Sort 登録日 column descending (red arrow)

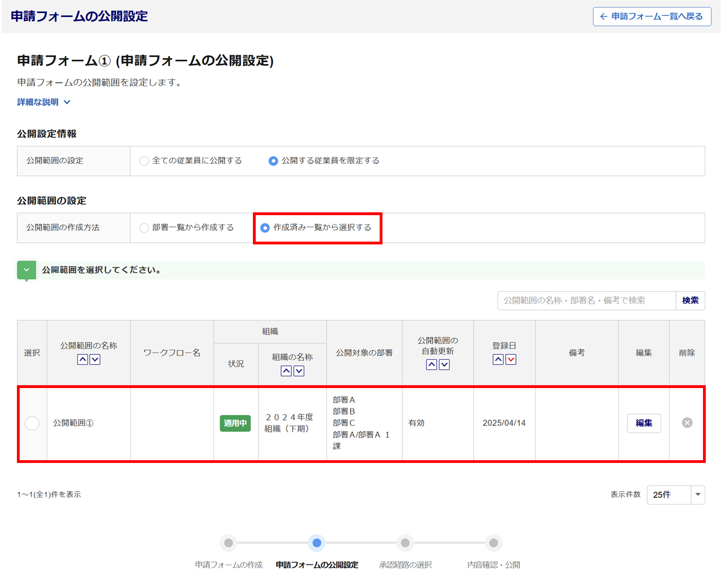click(x=511, y=360)
